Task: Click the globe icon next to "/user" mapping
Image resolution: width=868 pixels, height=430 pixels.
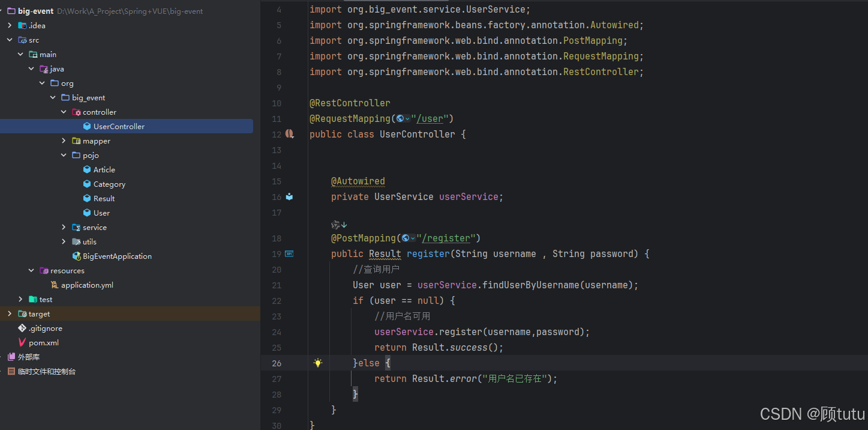Action: (401, 118)
